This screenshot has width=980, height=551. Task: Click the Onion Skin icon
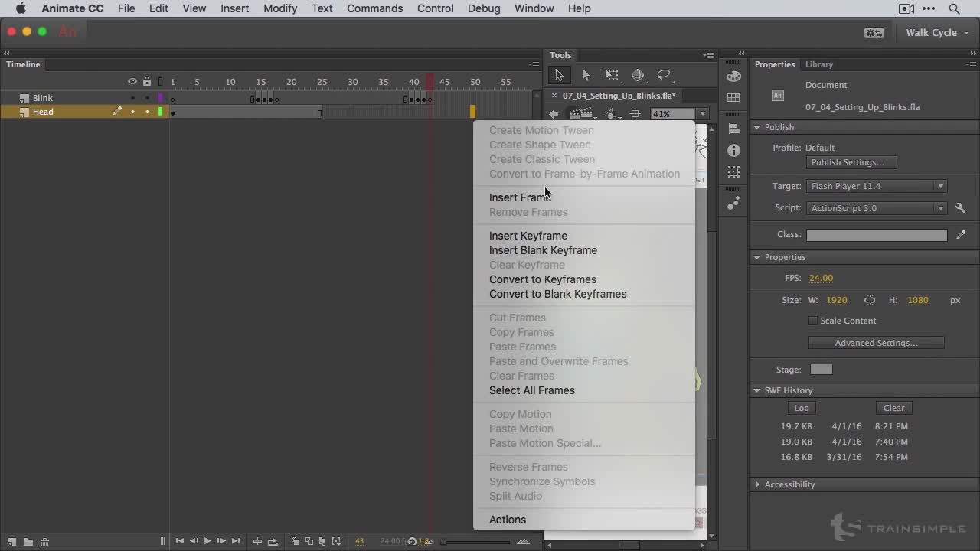(296, 541)
